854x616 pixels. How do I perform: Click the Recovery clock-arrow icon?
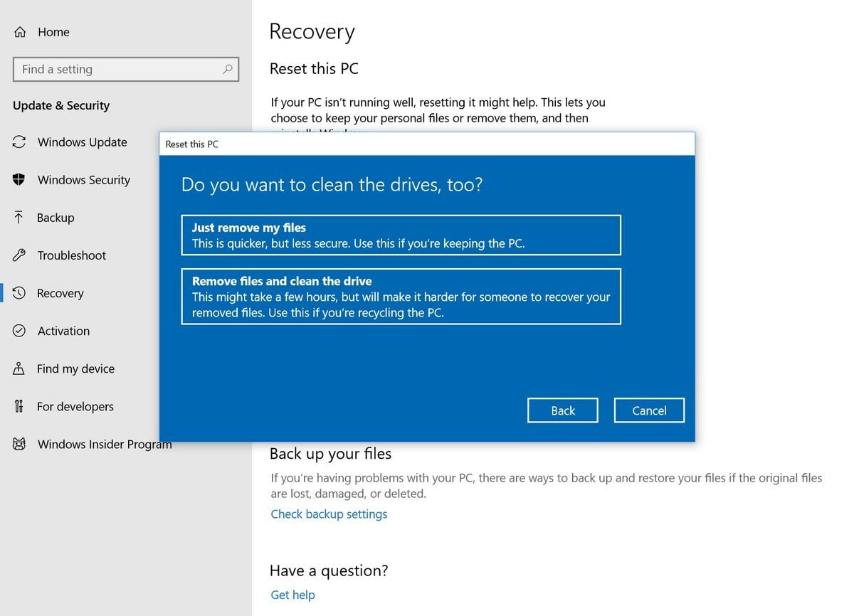point(19,293)
